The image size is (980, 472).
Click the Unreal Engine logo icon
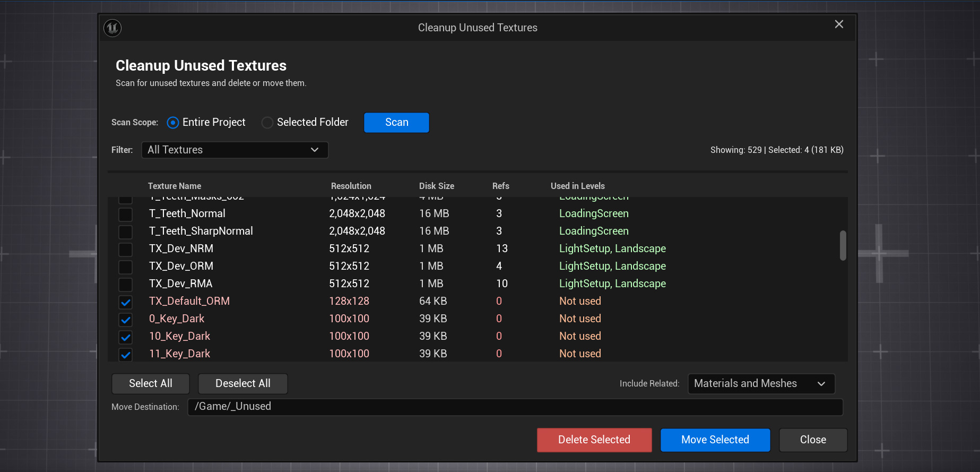click(x=112, y=28)
